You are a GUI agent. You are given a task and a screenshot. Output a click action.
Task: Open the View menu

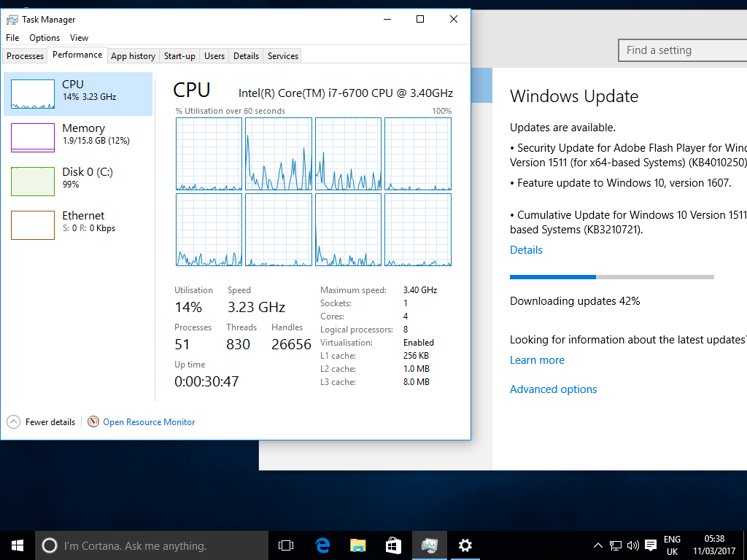click(79, 38)
